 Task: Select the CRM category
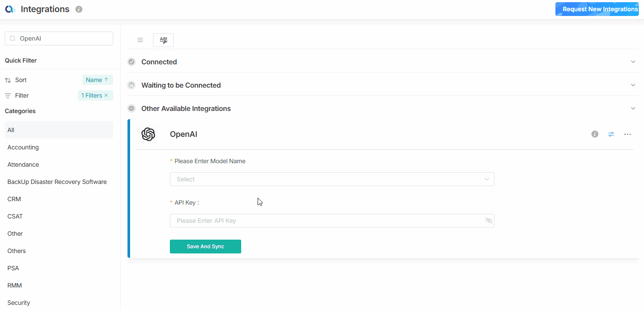point(14,199)
